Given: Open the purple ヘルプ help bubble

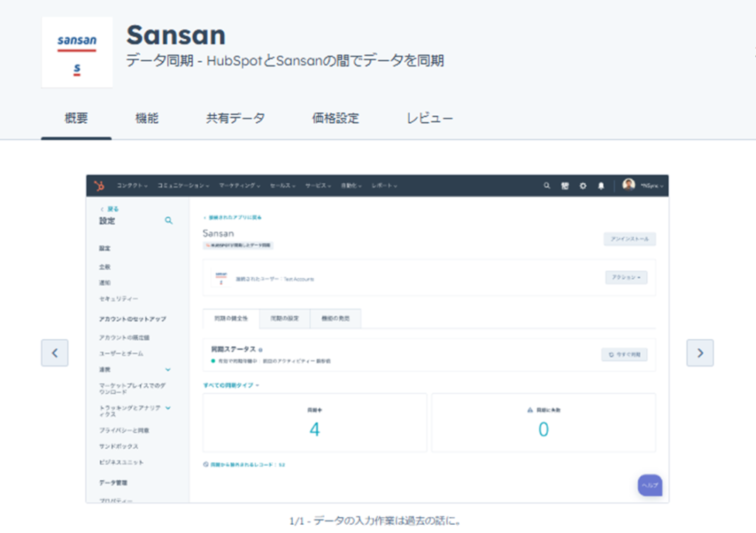Looking at the screenshot, I should point(650,485).
